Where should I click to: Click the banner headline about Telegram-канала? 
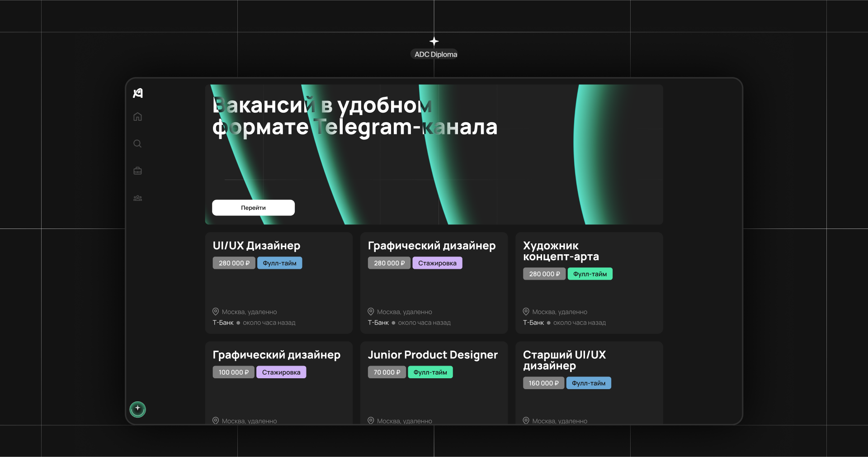[355, 116]
